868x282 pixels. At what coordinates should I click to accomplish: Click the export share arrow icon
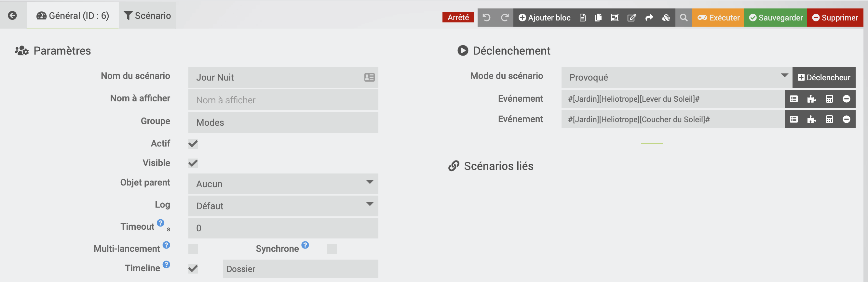click(649, 18)
